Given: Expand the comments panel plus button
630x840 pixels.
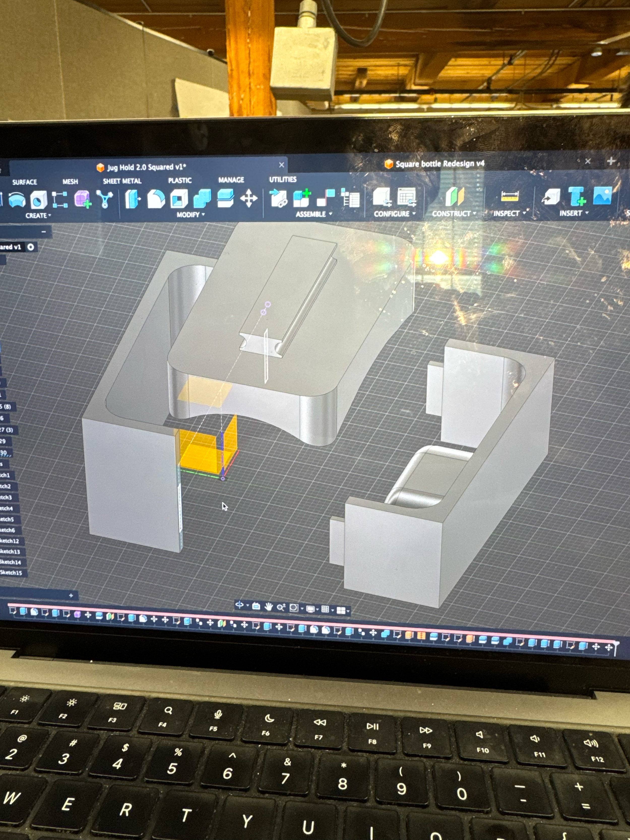Looking at the screenshot, I should 71,596.
